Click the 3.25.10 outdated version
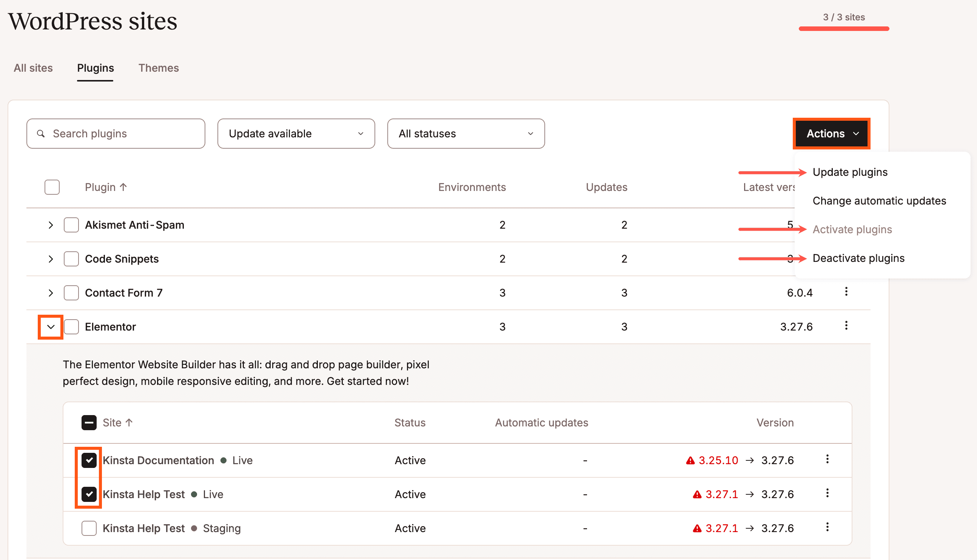This screenshot has width=977, height=560. tap(718, 460)
